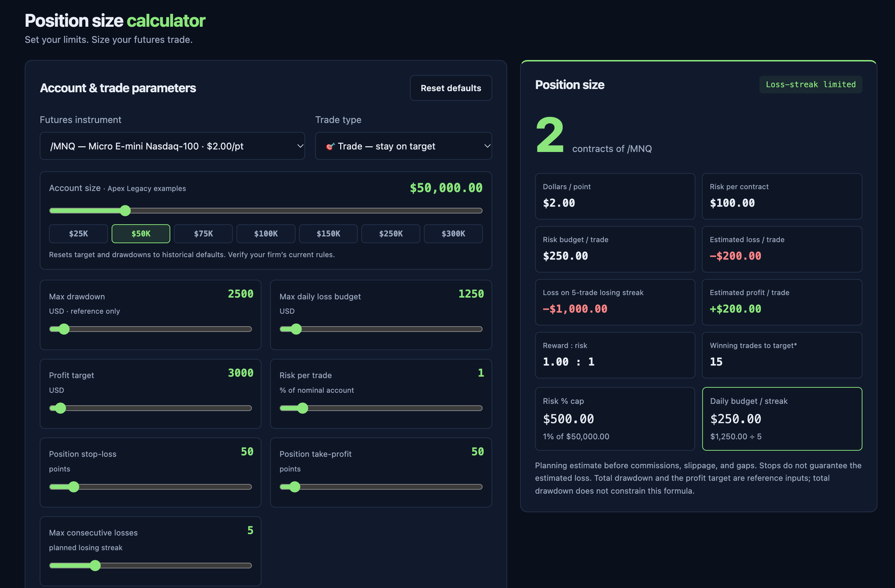895x588 pixels.
Task: Click the Position size calculator title
Action: (115, 21)
